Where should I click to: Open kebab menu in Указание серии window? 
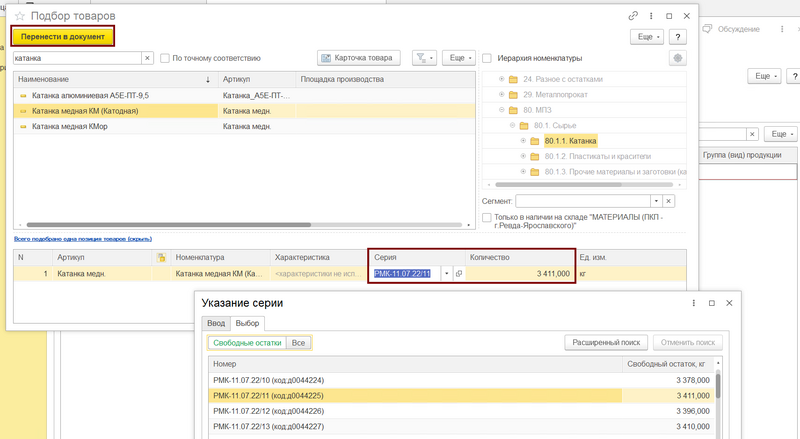point(693,303)
